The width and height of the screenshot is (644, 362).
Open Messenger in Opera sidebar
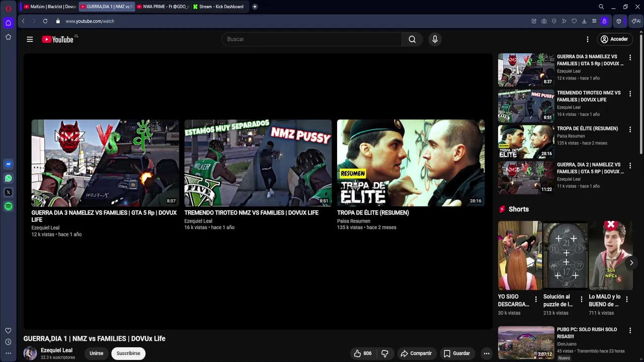(8, 164)
